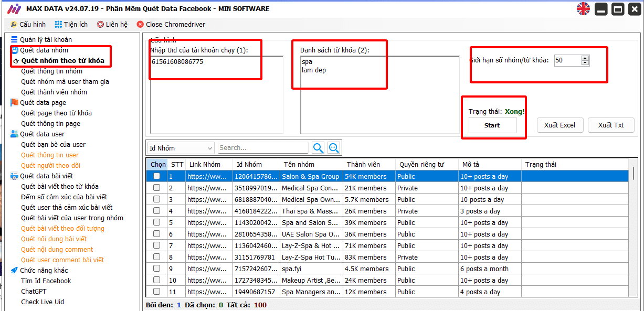Open the Tiện ích menu

(x=71, y=24)
